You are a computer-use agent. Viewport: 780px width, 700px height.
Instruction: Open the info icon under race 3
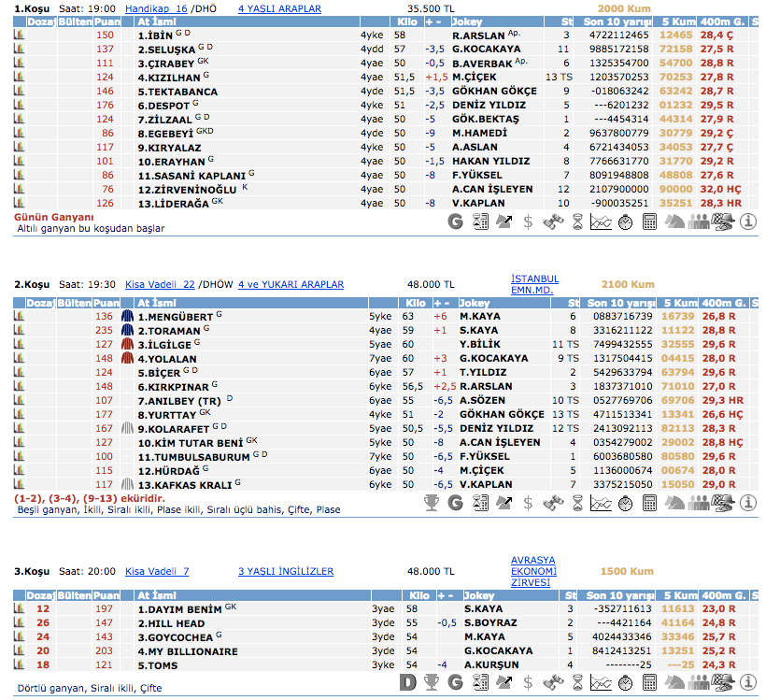747,683
